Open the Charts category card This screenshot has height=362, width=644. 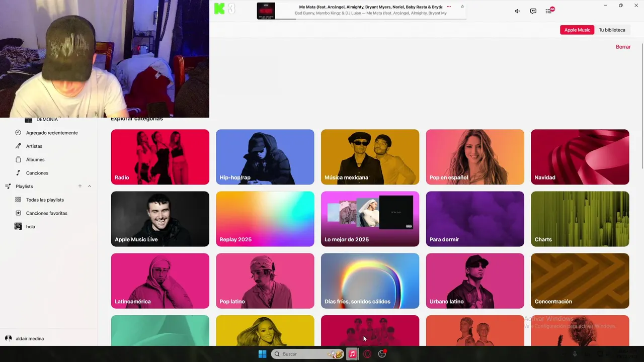coord(580,219)
